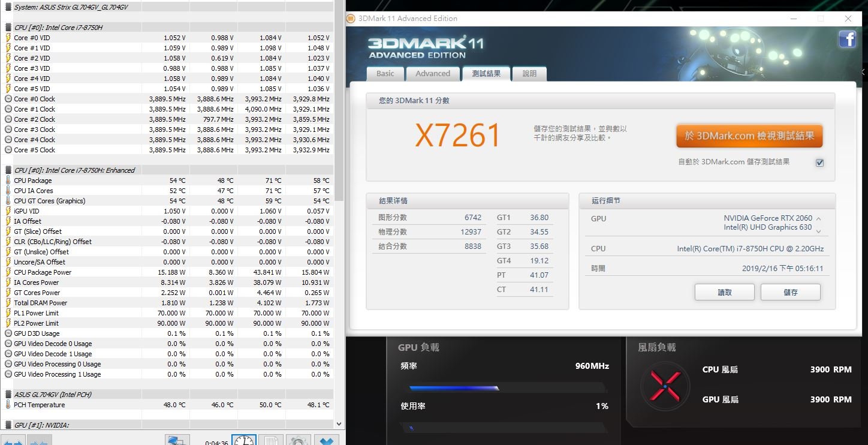The image size is (868, 445).
Task: Select the GT4 result 19.12
Action: [x=539, y=261]
